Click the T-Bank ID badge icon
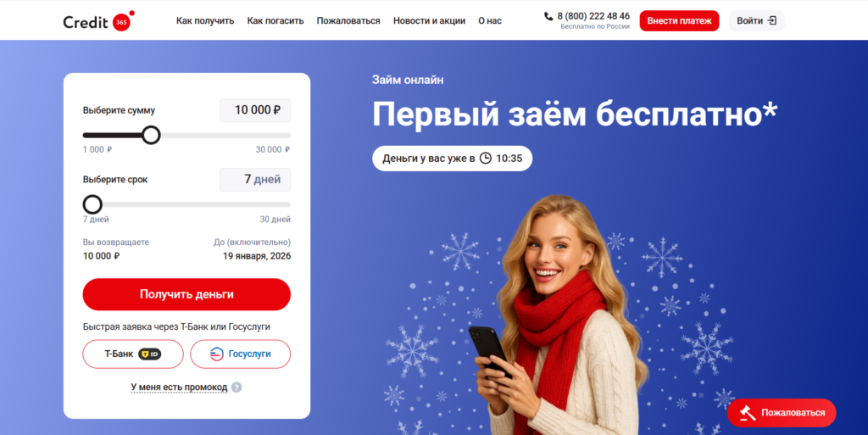The width and height of the screenshot is (868, 435). pos(149,354)
